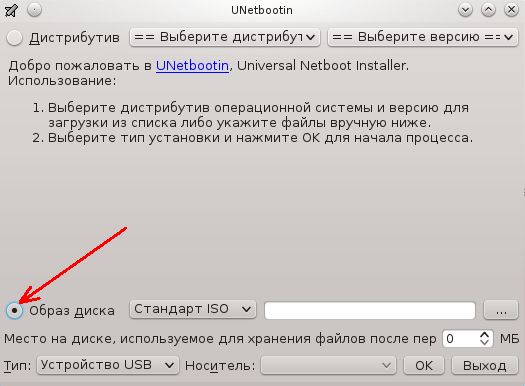Open the Выберите дистрибутив dropdown
The width and height of the screenshot is (525, 386).
(225, 37)
